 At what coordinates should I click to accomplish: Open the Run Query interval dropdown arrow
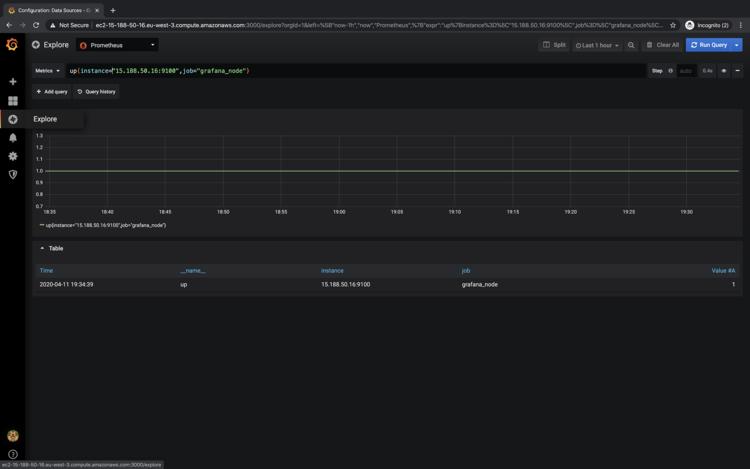tap(738, 45)
